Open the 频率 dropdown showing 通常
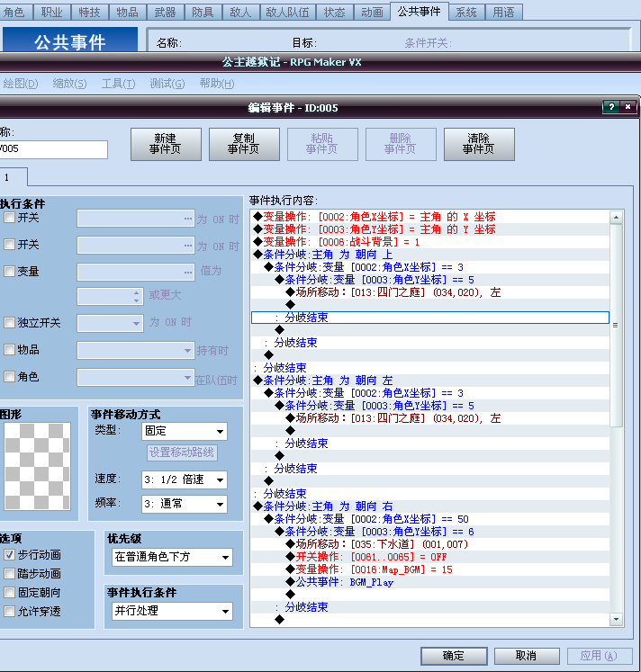Screen dimensions: 641x672 coord(185,504)
